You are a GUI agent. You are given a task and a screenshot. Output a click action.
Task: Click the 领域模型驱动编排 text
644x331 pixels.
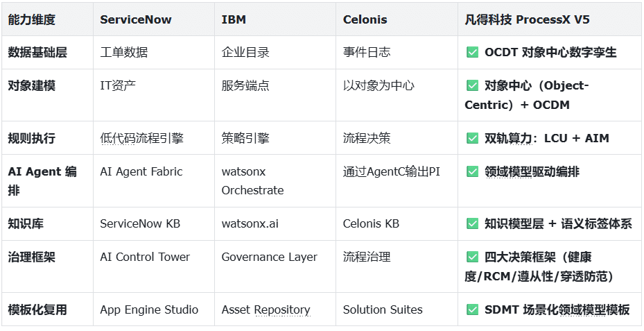532,171
